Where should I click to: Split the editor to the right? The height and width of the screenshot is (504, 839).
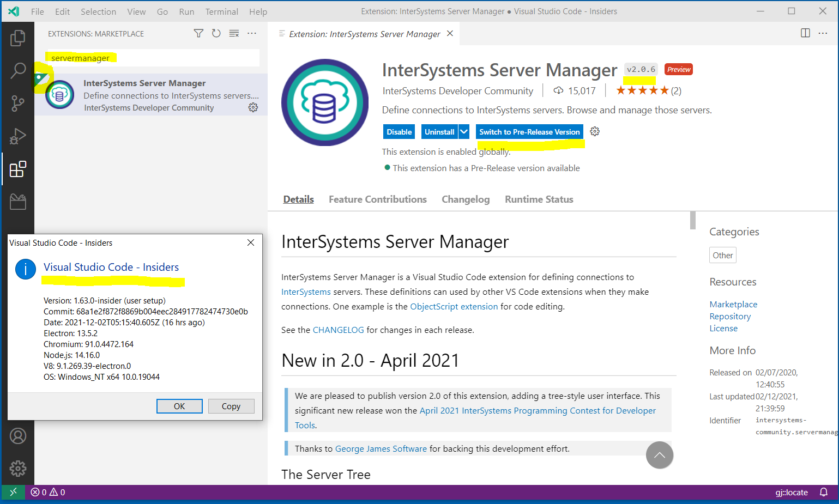coord(805,33)
